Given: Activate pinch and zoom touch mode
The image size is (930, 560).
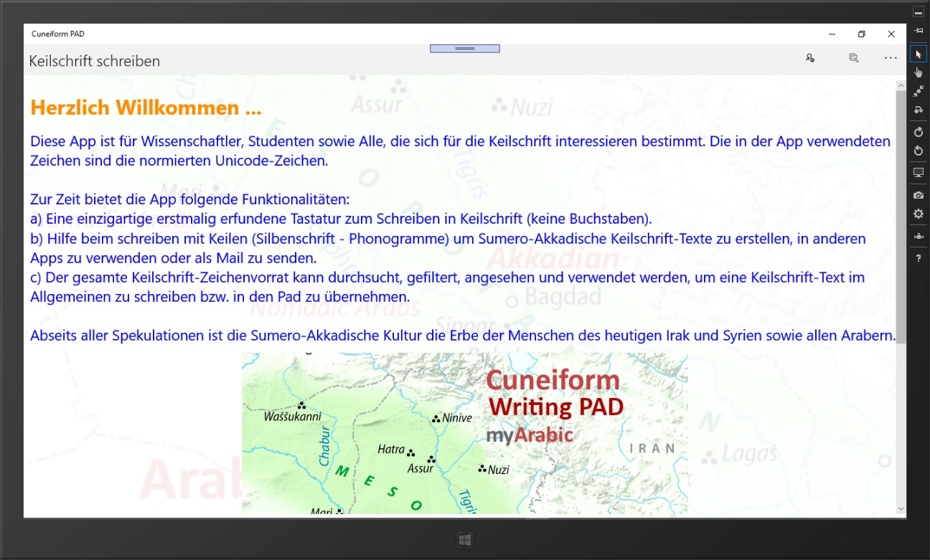Looking at the screenshot, I should tap(919, 90).
